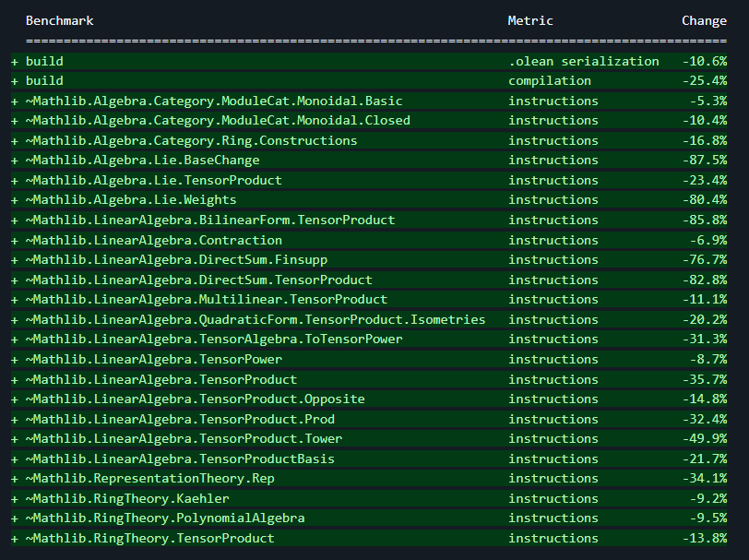Select Mathlib.LinearAlgebra.QuadraticForm.TensorProduct.Isometries row name
Viewport: 749px width, 560px height.
tap(256, 319)
